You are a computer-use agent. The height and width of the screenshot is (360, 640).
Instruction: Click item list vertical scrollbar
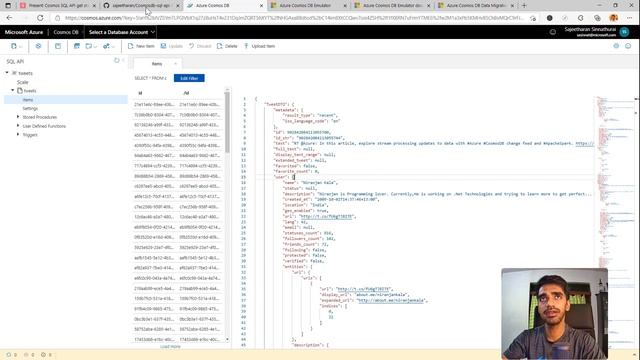coord(227,122)
